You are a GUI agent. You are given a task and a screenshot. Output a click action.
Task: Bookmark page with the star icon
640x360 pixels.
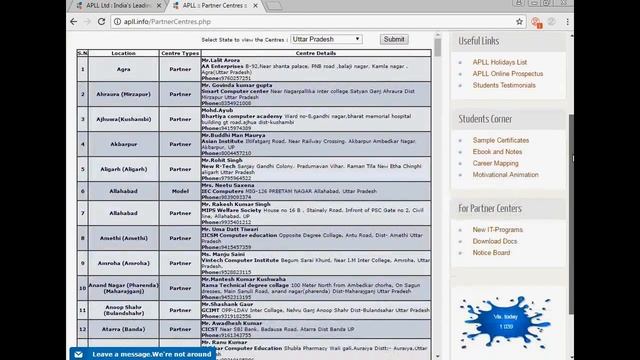(x=519, y=22)
